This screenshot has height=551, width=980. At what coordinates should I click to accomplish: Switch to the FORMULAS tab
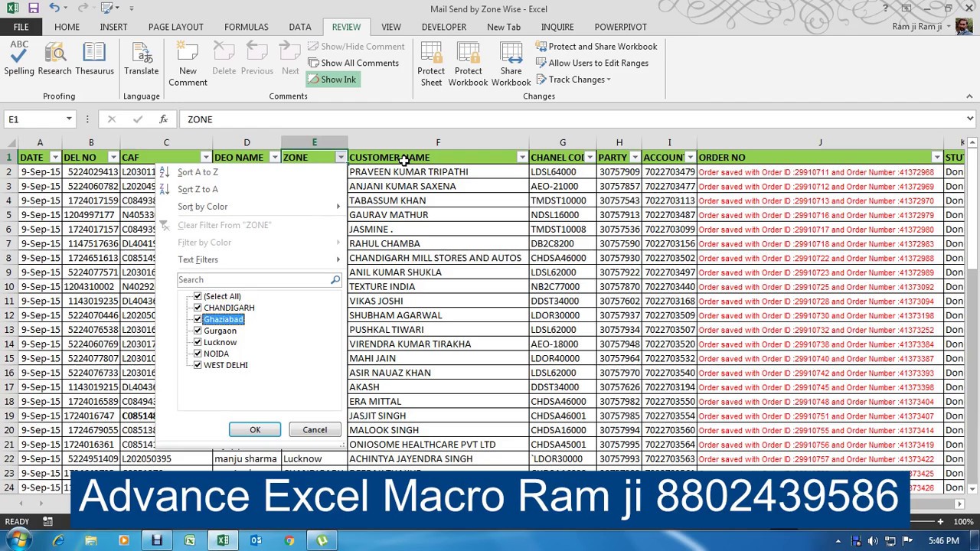(247, 27)
